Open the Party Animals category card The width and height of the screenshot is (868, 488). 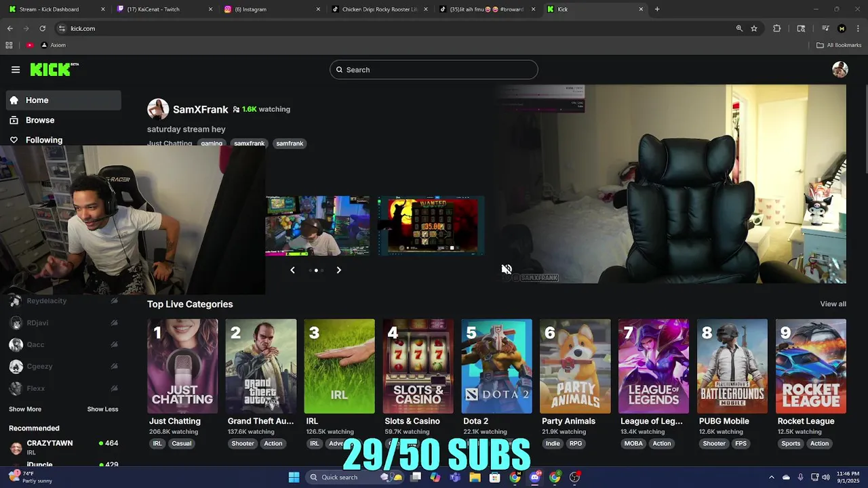click(575, 366)
